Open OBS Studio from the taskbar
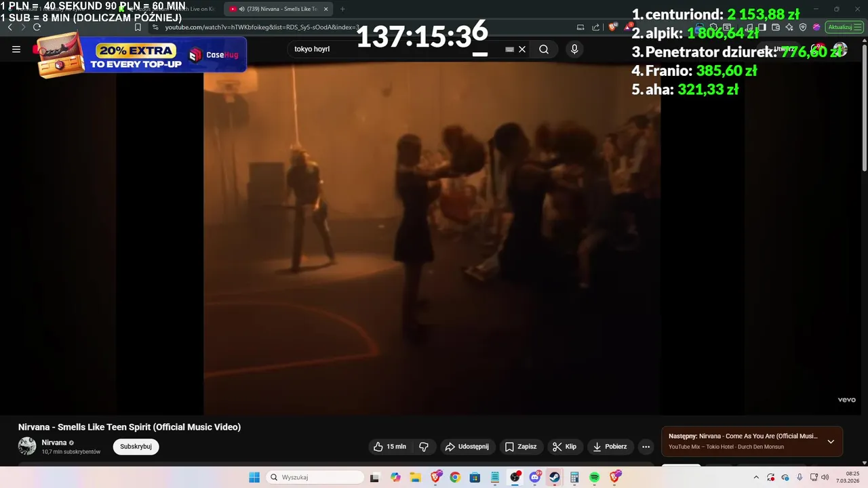 tap(515, 477)
